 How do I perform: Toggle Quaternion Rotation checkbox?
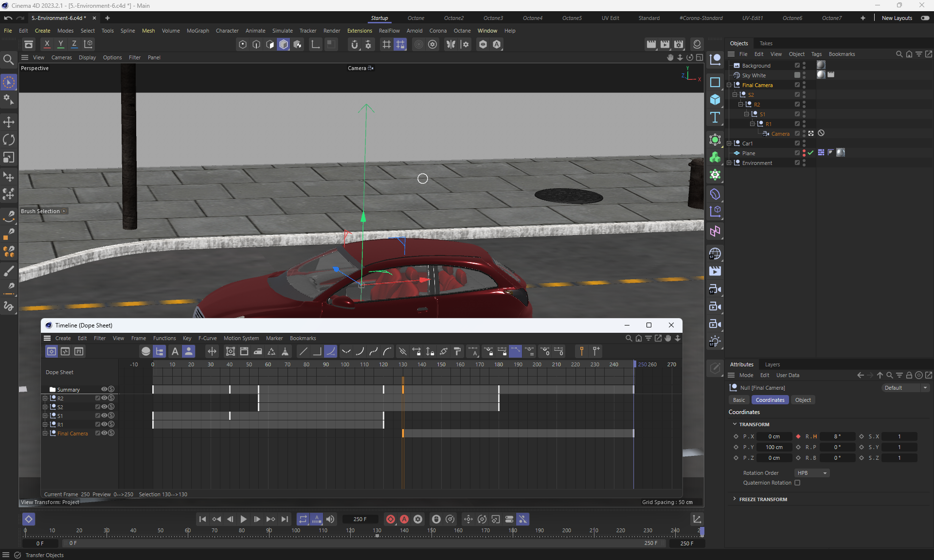pos(797,483)
